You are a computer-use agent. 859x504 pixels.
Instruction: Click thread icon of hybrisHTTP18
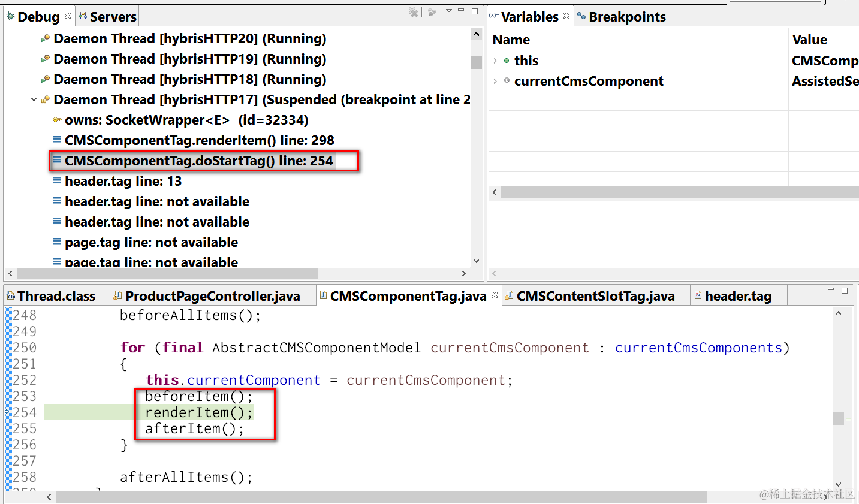point(45,80)
